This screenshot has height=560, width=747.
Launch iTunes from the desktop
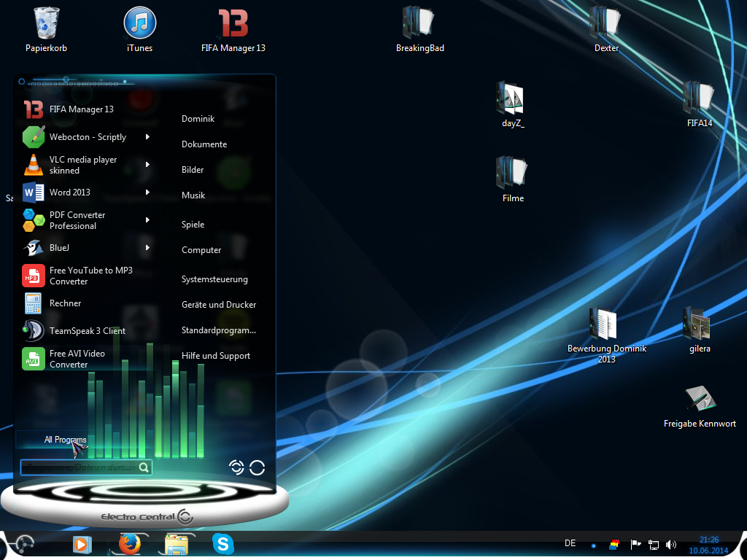pos(139,23)
